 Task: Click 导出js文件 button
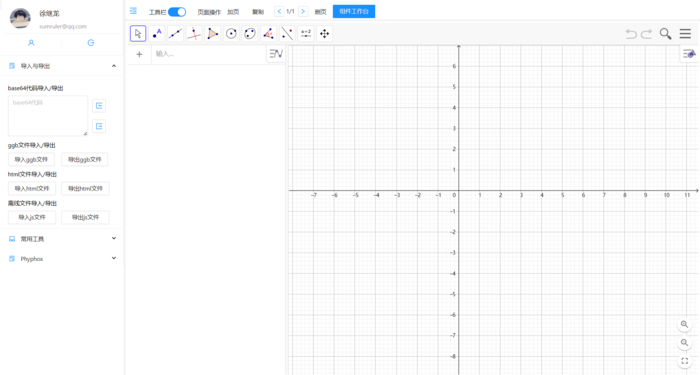(x=85, y=217)
